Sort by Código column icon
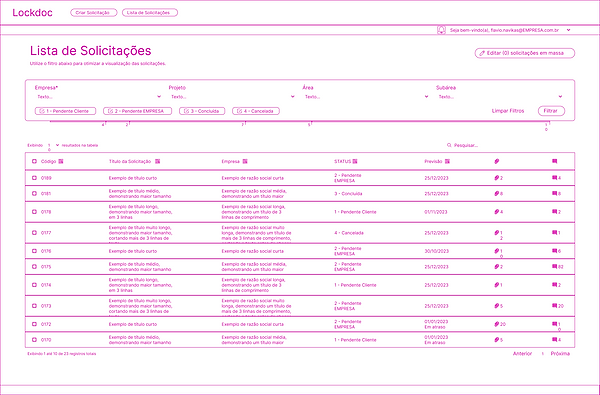This screenshot has height=395, width=600. pyautogui.click(x=61, y=162)
